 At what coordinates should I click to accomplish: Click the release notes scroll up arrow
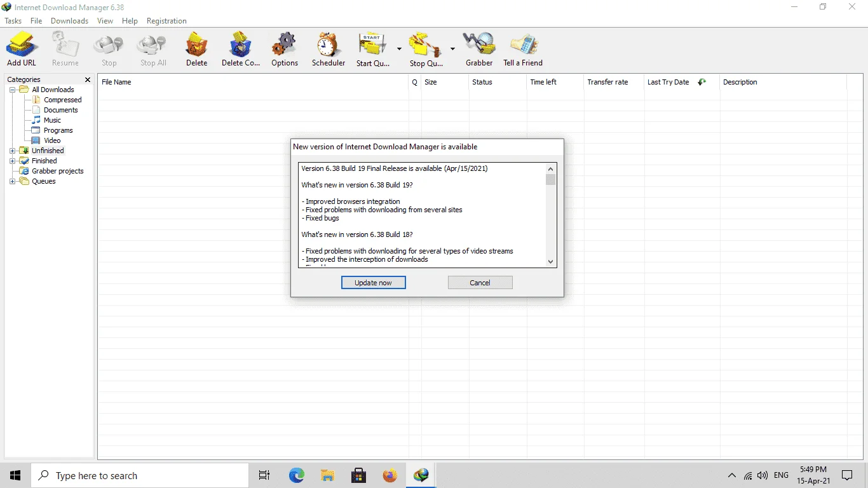click(550, 169)
